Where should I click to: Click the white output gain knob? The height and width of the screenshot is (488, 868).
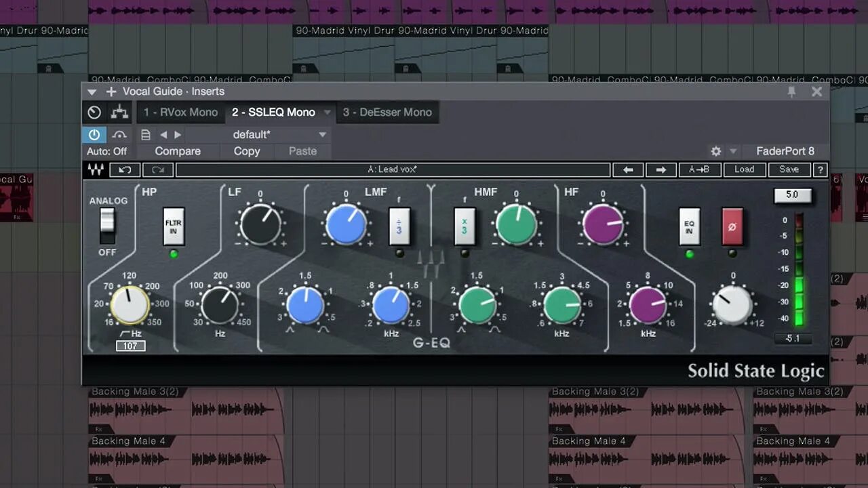point(732,305)
